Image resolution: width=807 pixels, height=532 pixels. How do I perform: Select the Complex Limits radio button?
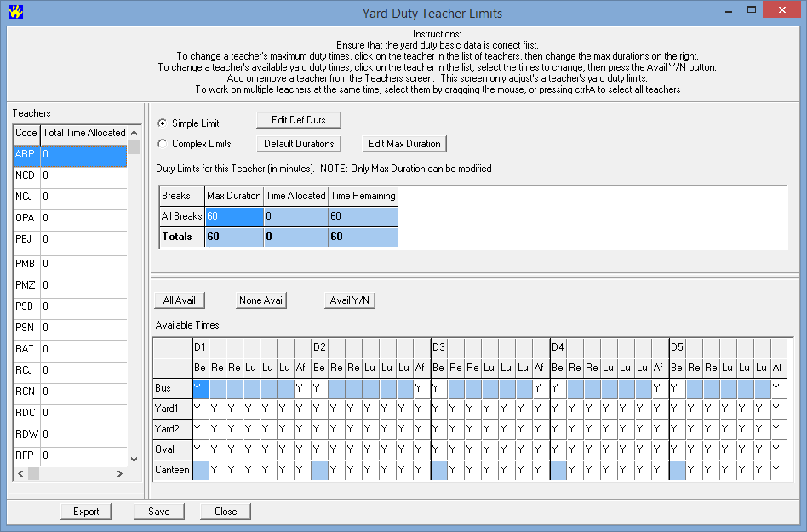point(162,144)
